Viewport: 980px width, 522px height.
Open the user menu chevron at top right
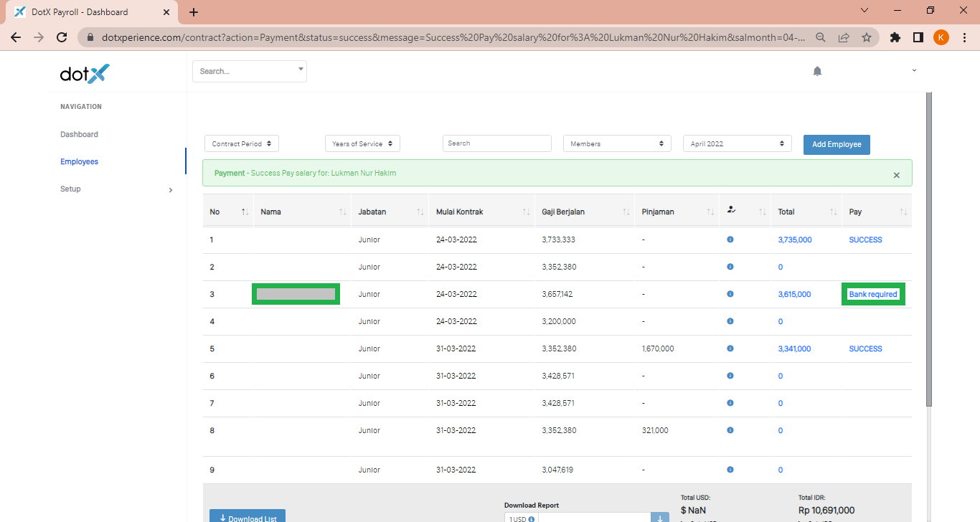pyautogui.click(x=914, y=70)
